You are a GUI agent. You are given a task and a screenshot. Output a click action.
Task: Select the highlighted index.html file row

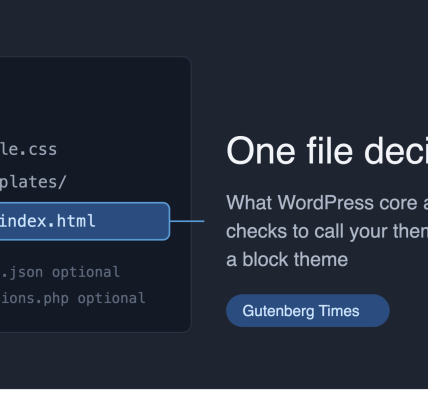(x=85, y=221)
